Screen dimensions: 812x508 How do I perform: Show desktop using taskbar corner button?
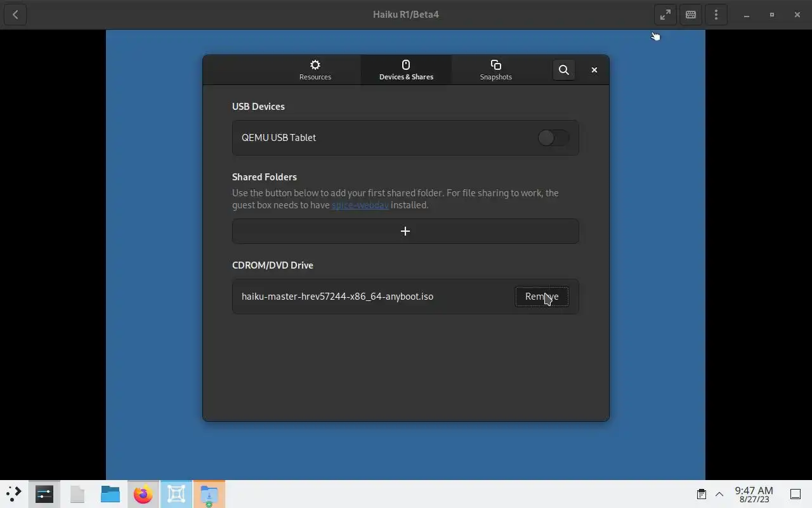pyautogui.click(x=796, y=494)
